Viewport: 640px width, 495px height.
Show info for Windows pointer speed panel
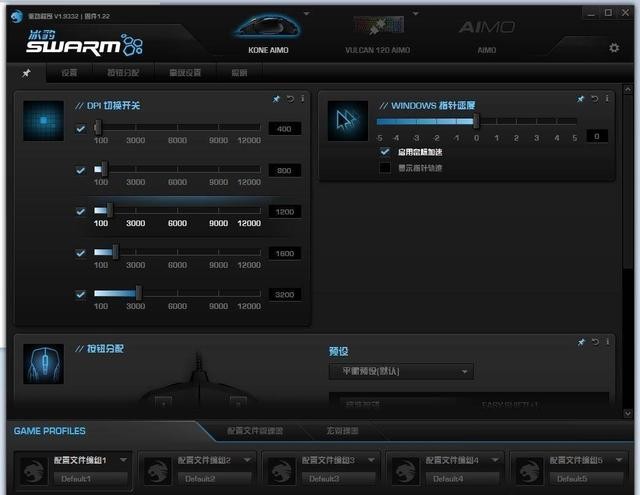click(607, 99)
